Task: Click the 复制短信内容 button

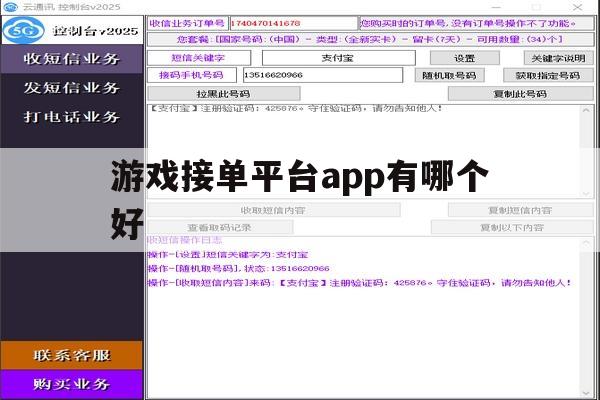Action: point(520,210)
